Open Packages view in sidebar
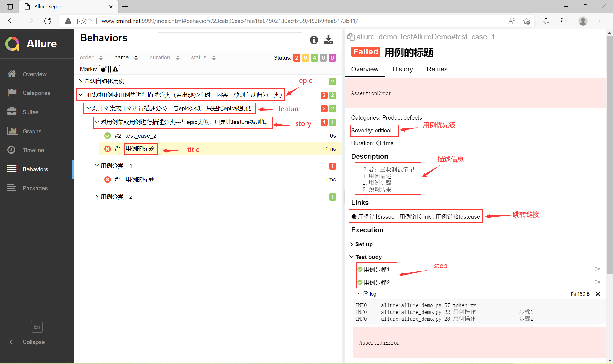Screen dimensions: 613x364 point(35,188)
